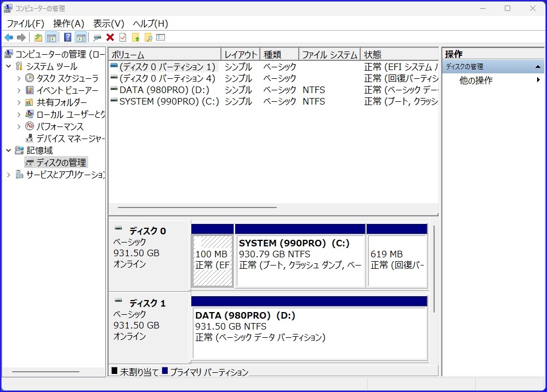Click 他の操作 in the actions pane
The height and width of the screenshot is (392, 547).
point(476,80)
